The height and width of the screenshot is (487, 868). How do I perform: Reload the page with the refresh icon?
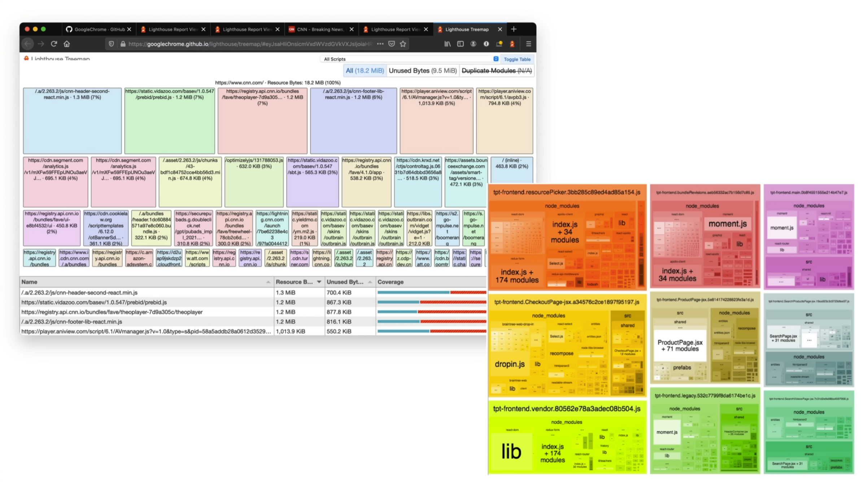[x=54, y=44]
